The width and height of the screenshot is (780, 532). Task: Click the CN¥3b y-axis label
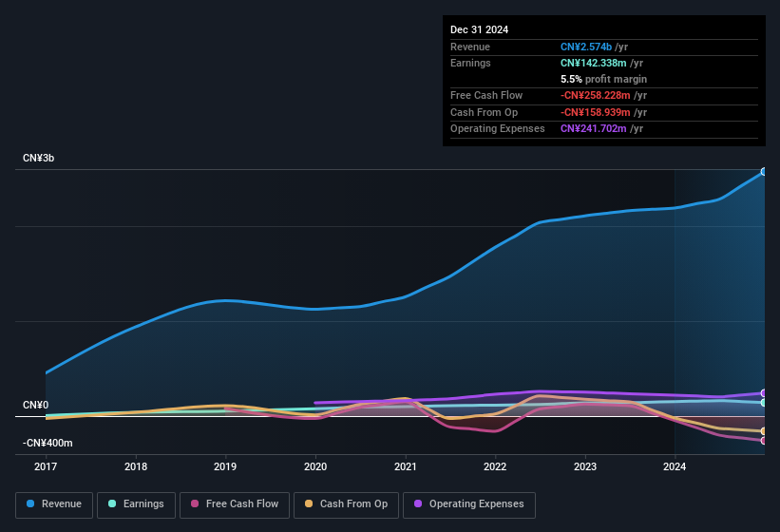38,158
